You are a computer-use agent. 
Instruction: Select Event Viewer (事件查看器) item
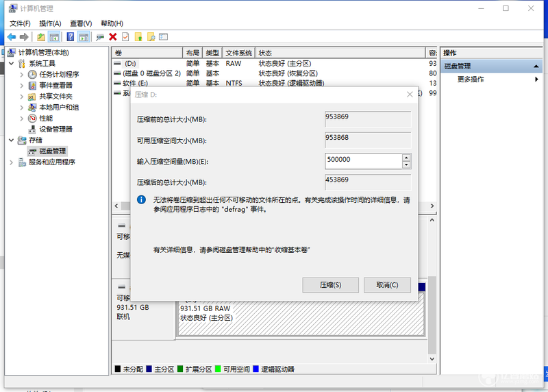[55, 86]
